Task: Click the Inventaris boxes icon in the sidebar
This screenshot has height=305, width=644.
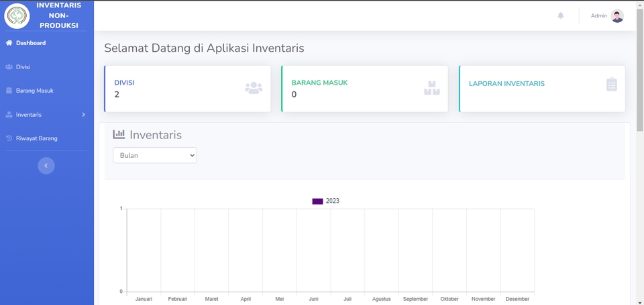Action: point(9,115)
